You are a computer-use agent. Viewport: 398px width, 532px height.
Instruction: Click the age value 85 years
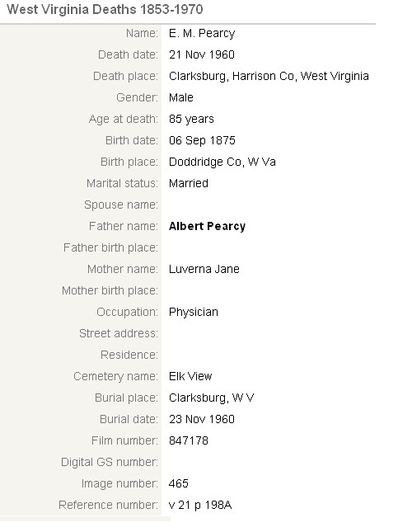click(191, 119)
